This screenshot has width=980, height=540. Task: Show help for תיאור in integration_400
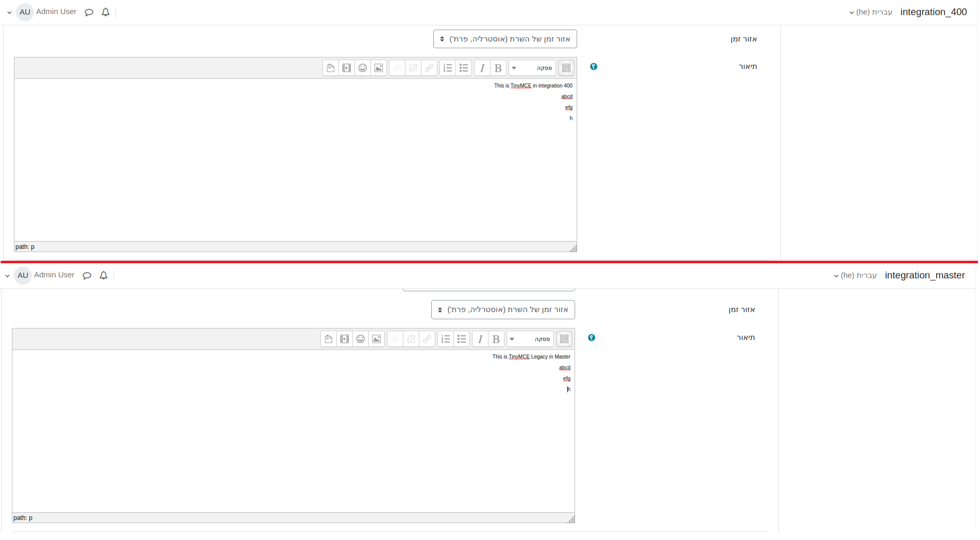point(594,67)
